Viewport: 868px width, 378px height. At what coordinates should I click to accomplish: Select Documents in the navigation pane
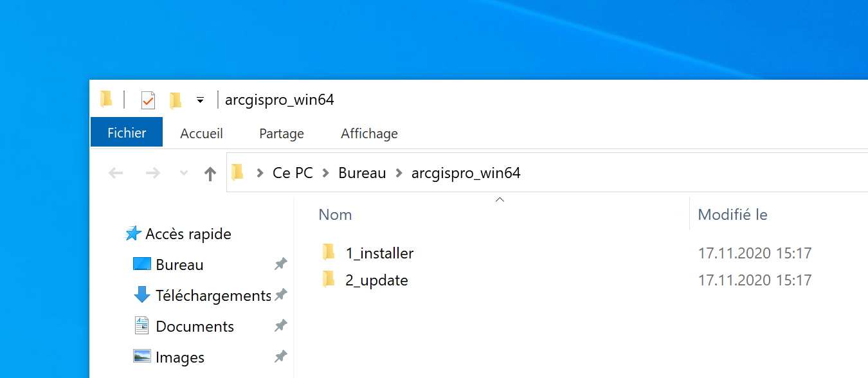194,327
